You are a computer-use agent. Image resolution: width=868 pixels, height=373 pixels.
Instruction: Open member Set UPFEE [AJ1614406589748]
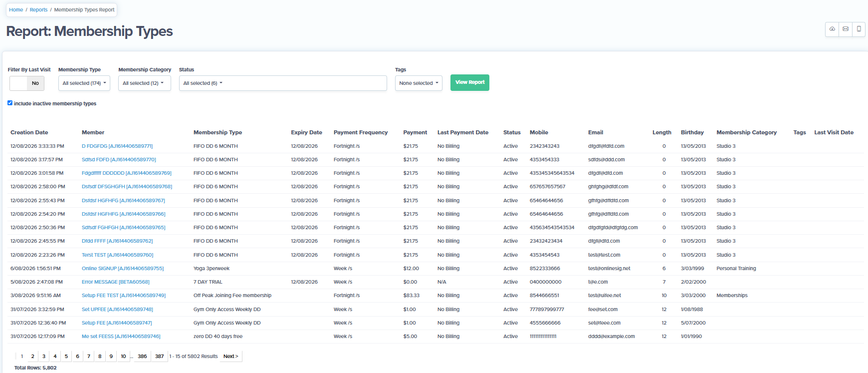coord(117,310)
